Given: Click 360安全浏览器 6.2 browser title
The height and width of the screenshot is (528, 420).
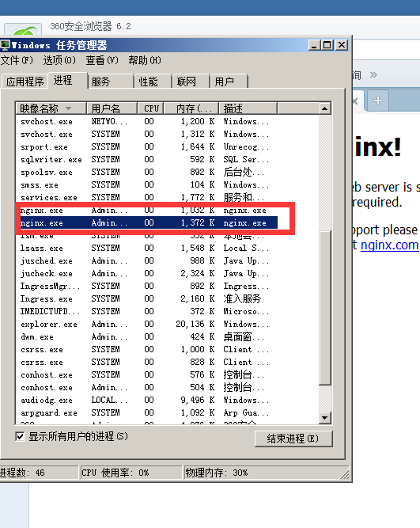Looking at the screenshot, I should pos(90,26).
